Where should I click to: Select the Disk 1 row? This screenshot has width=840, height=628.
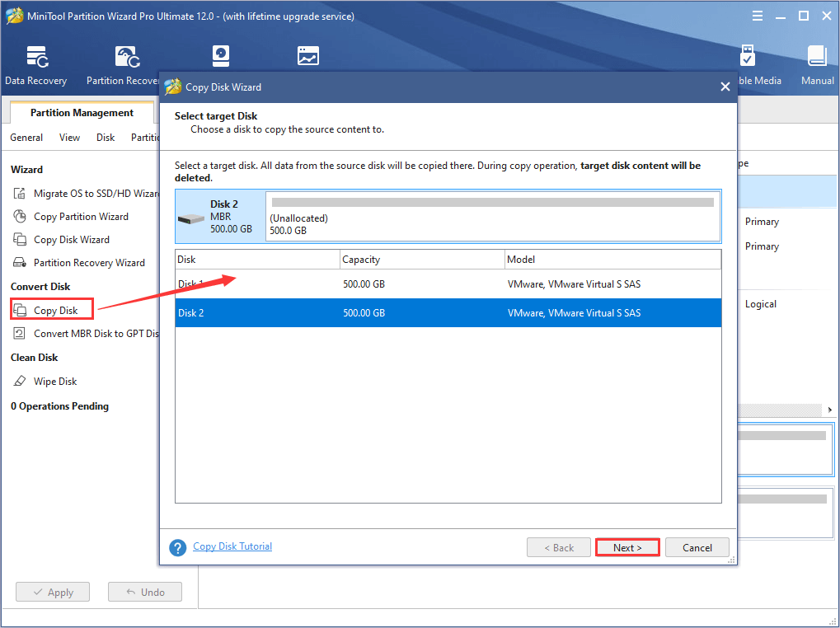pos(448,284)
